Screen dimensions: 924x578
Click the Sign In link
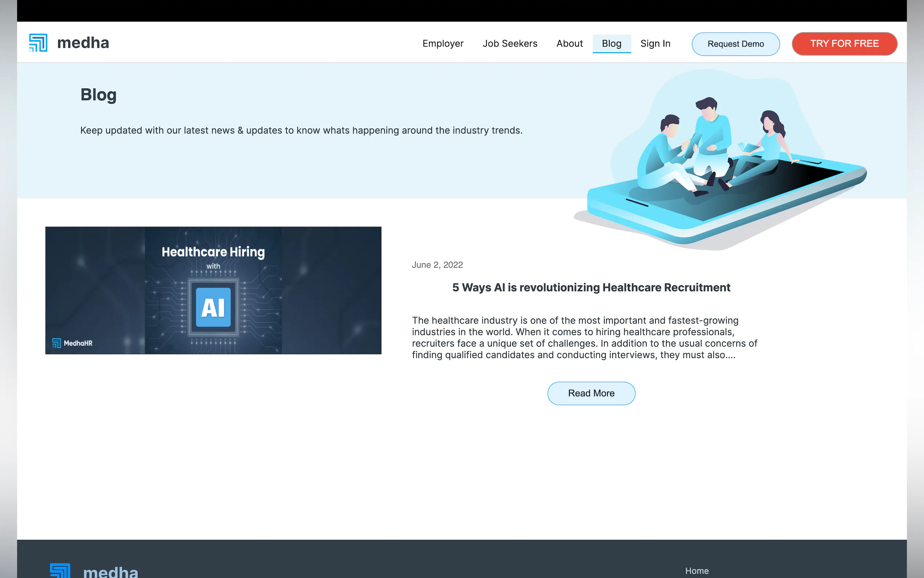(655, 44)
